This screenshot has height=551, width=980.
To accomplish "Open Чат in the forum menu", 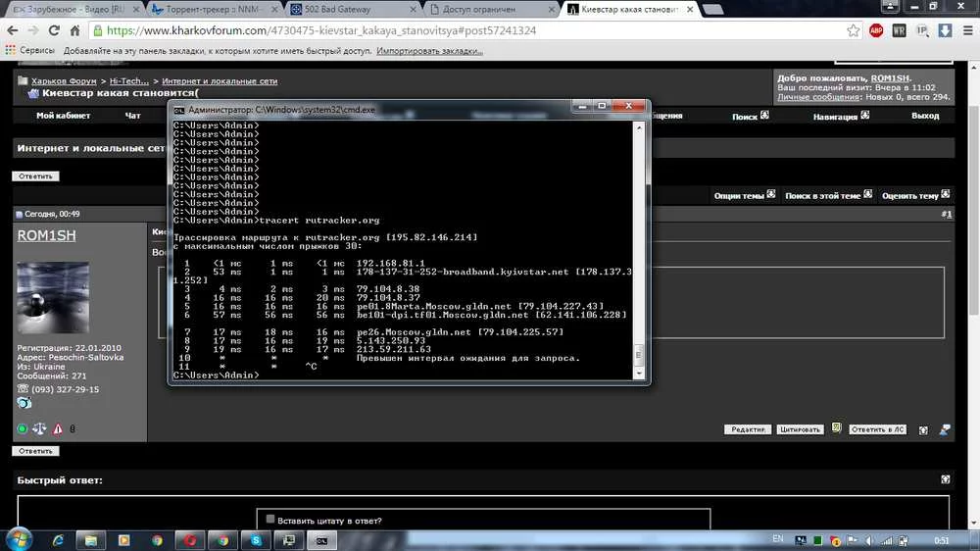I will (132, 115).
